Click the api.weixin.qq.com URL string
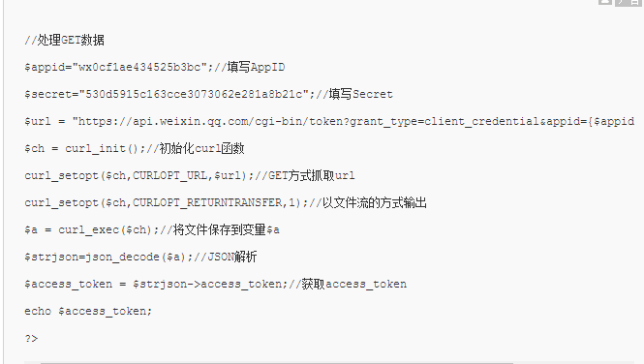Image resolution: width=644 pixels, height=364 pixels. pyautogui.click(x=353, y=121)
